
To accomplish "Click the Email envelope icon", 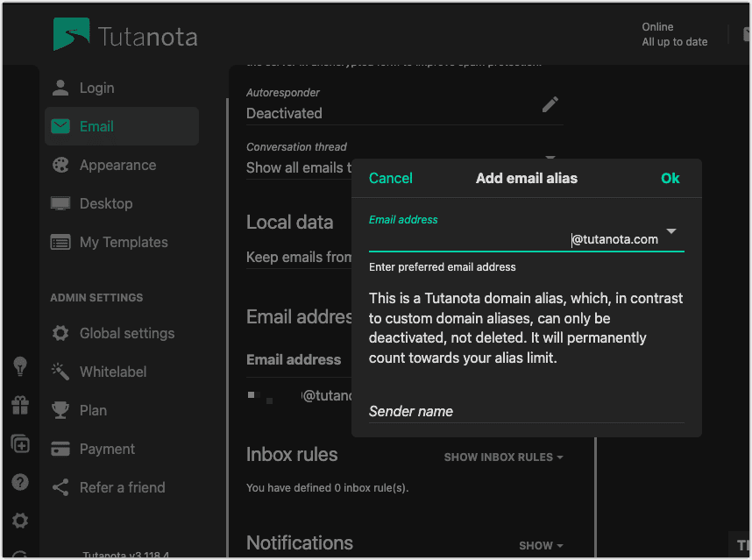I will click(60, 126).
